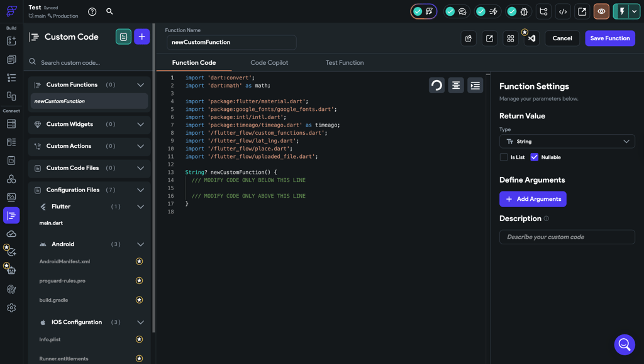This screenshot has width=644, height=364.
Task: Toggle the project issues bug status indicator
Action: pos(518,11)
